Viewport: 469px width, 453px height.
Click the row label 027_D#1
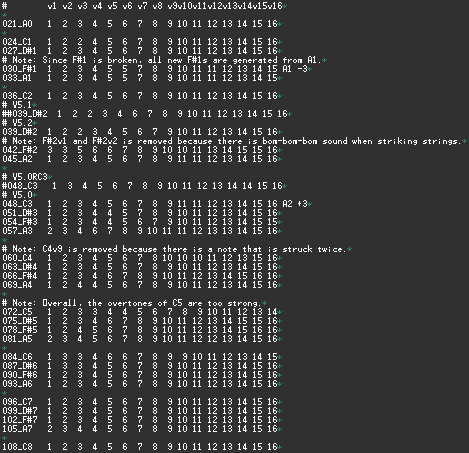20,51
